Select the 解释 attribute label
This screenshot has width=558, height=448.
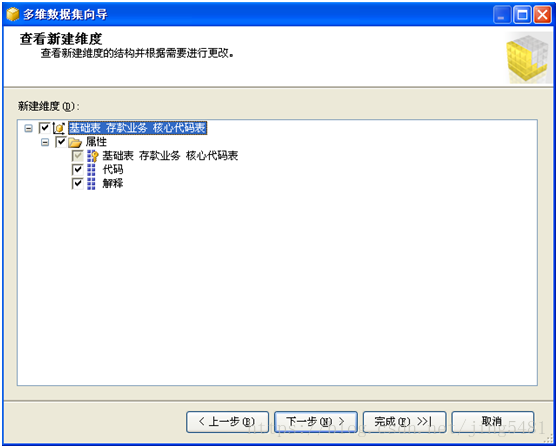pyautogui.click(x=113, y=184)
